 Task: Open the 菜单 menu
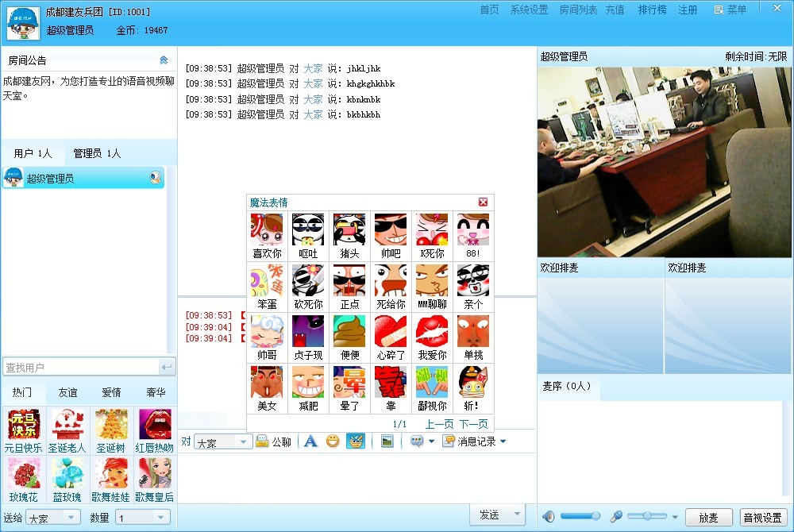(x=730, y=10)
